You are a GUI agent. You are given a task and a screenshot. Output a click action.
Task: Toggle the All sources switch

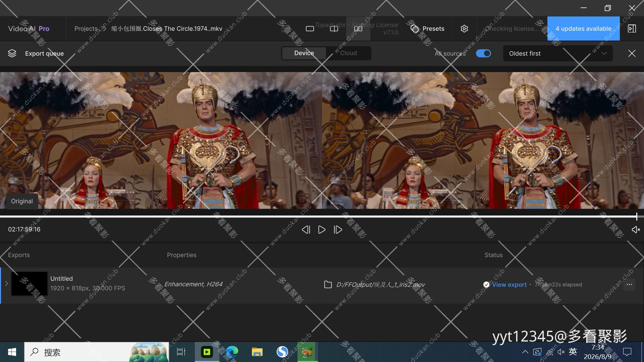(483, 53)
